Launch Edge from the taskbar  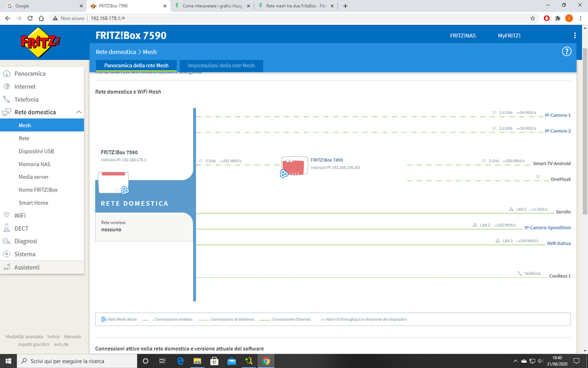click(x=180, y=361)
